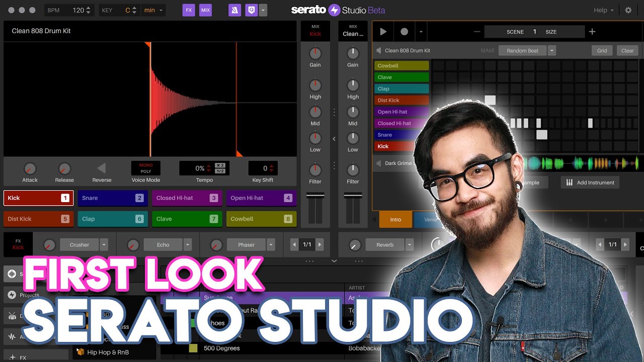
Task: Click the Reverse triangle icon
Action: pyautogui.click(x=102, y=168)
